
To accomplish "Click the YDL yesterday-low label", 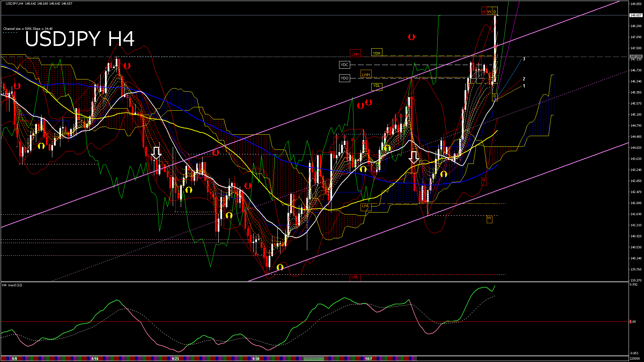I will pyautogui.click(x=377, y=86).
